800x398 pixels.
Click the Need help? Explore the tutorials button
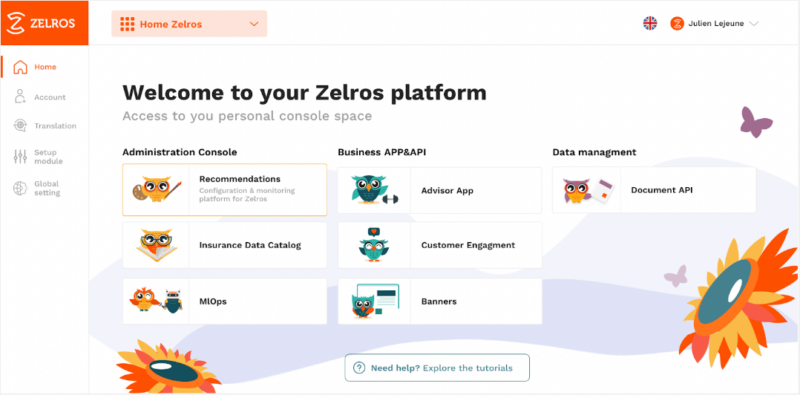(x=437, y=368)
